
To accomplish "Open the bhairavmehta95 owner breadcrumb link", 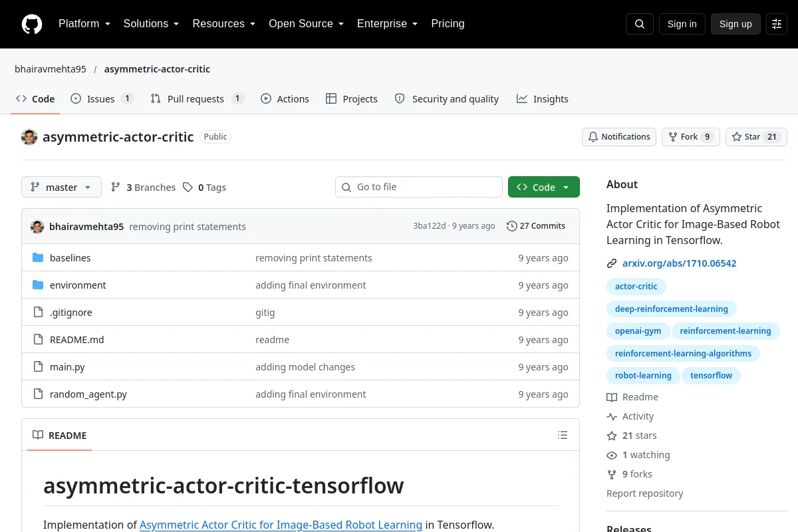I will click(51, 69).
